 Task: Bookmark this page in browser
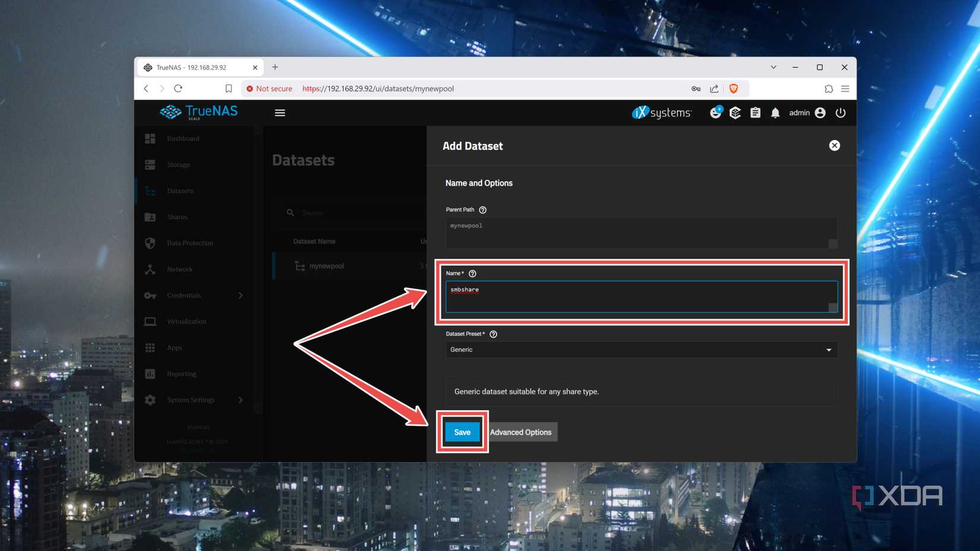coord(229,88)
